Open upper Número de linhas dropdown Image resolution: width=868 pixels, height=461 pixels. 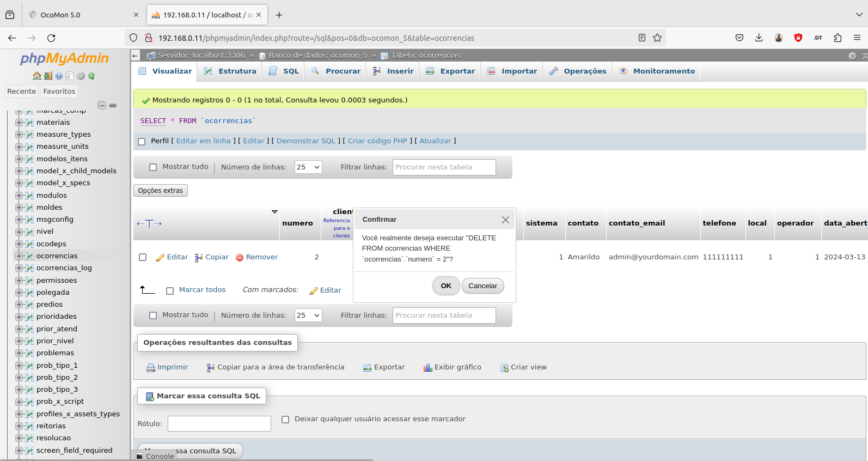[x=308, y=167]
